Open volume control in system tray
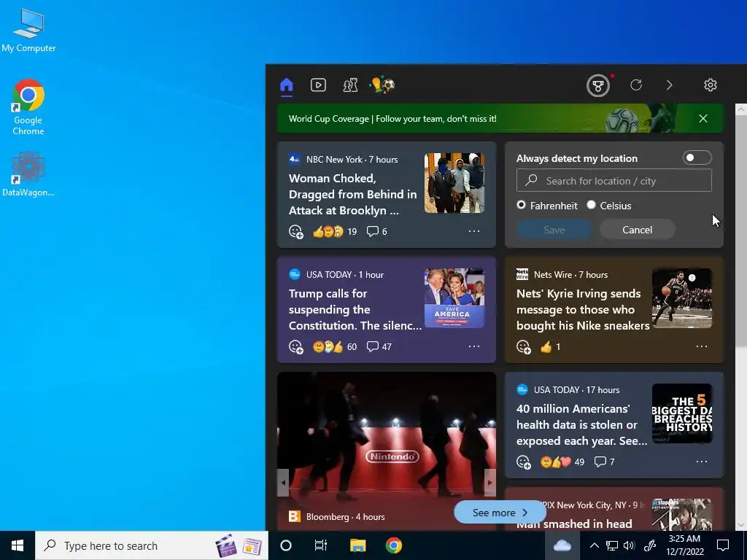Viewport: 747px width, 560px height. point(629,545)
